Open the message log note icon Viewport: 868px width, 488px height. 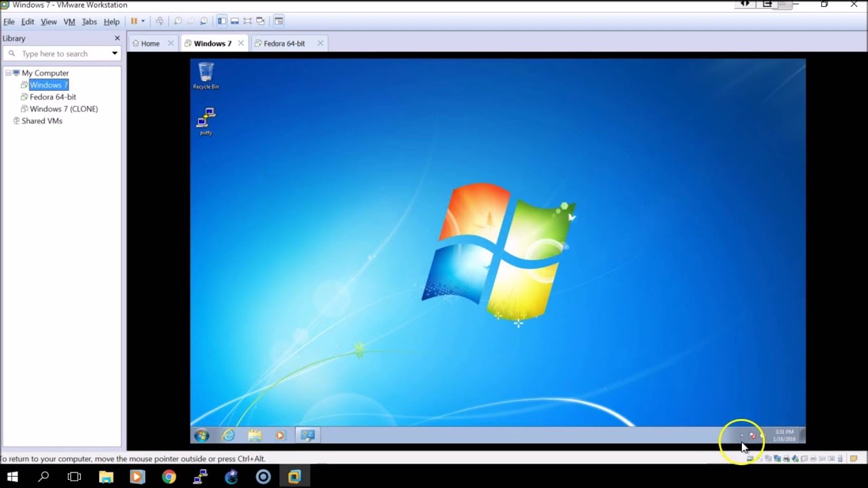click(x=854, y=459)
